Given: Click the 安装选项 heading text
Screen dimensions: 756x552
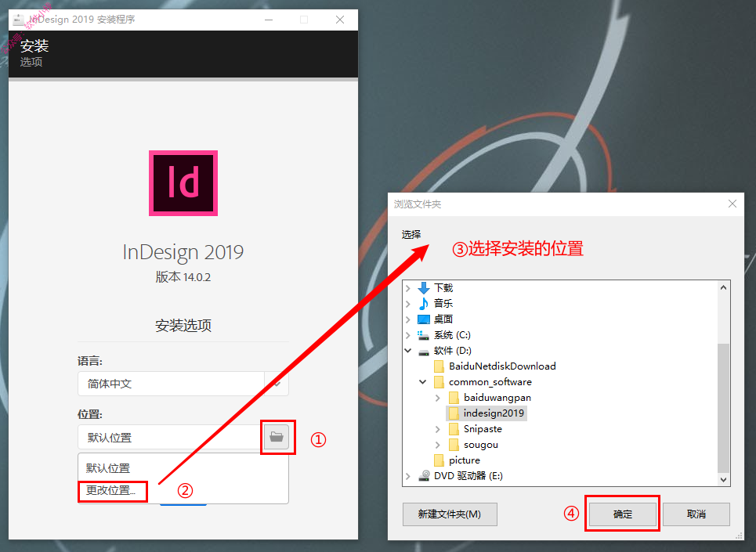Looking at the screenshot, I should [x=183, y=326].
